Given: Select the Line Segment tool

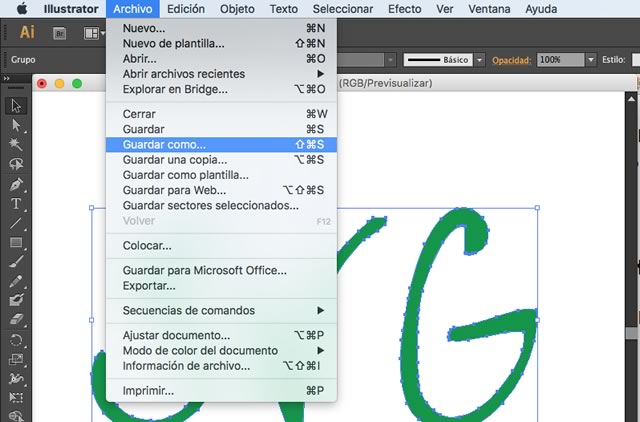Looking at the screenshot, I should pyautogui.click(x=16, y=223).
